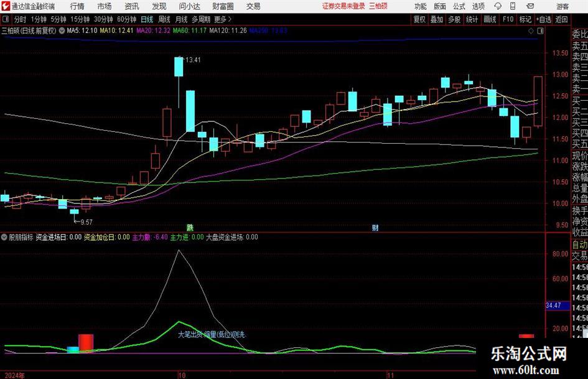Screen dimensions: 588x379
Task: Click the MA120: 11.26 value
Action: pos(228,30)
